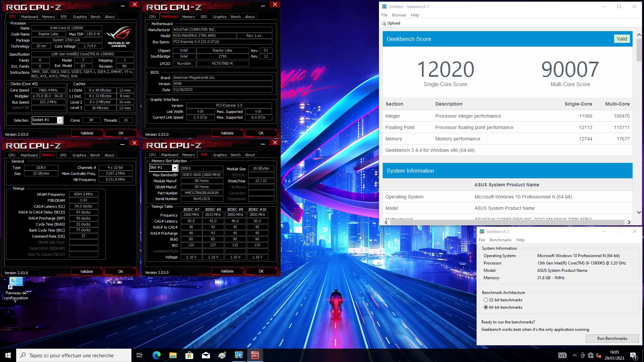Click Validate in processor CPU-Z window
The image size is (644, 362).
tap(87, 133)
